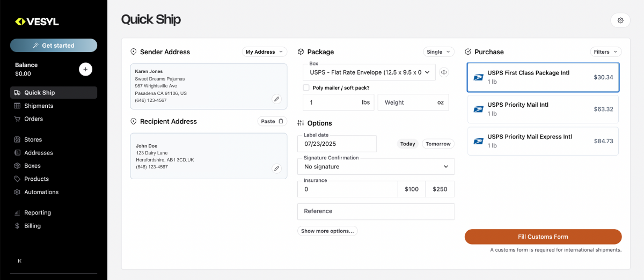Go to Shipments page text
The height and width of the screenshot is (280, 644).
[39, 106]
